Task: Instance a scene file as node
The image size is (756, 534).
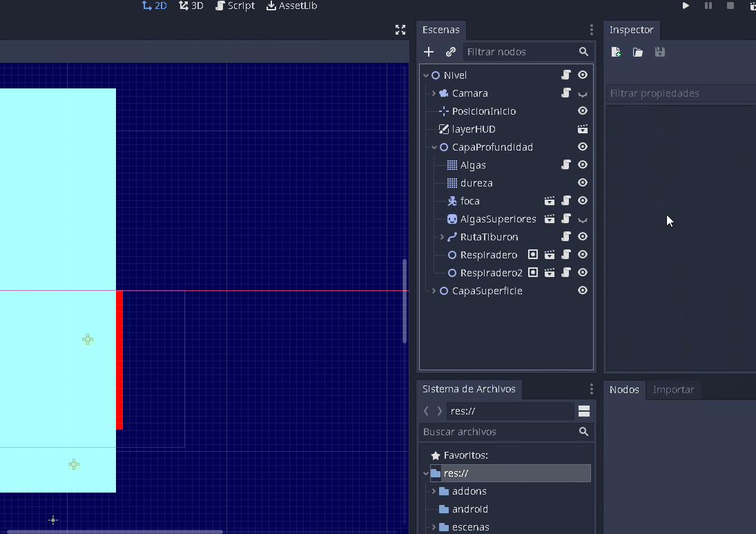Action: (x=451, y=52)
